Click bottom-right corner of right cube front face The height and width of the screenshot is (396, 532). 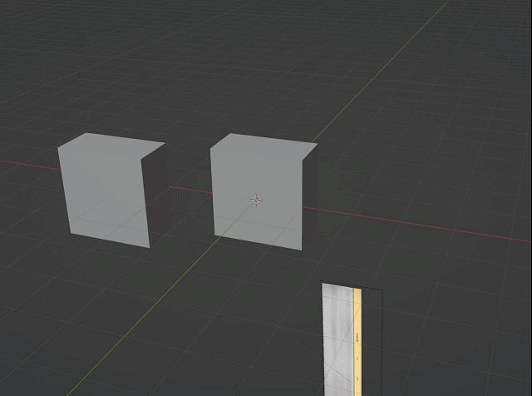coord(300,250)
